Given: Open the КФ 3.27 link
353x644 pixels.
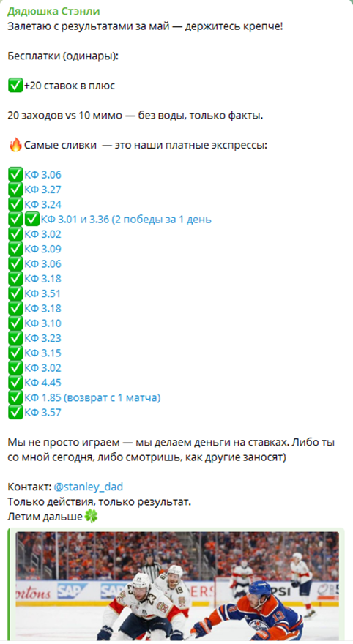Looking at the screenshot, I should (42, 190).
